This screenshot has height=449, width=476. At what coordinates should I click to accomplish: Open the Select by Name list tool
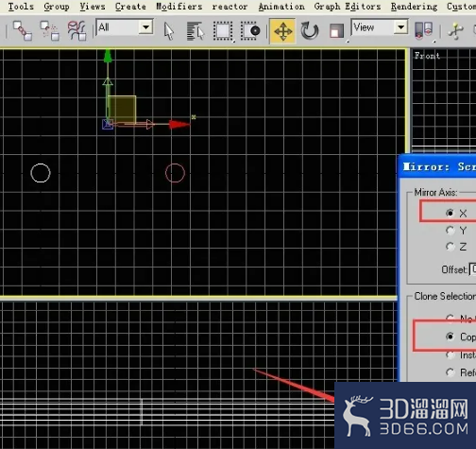click(x=195, y=31)
